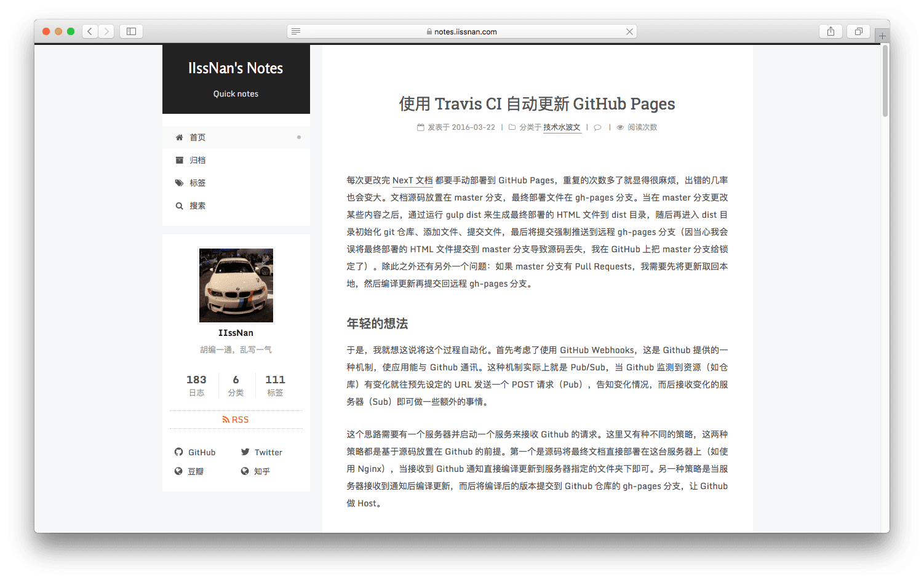Image resolution: width=924 pixels, height=582 pixels.
Task: Open Reader view icon in address bar
Action: coord(296,31)
